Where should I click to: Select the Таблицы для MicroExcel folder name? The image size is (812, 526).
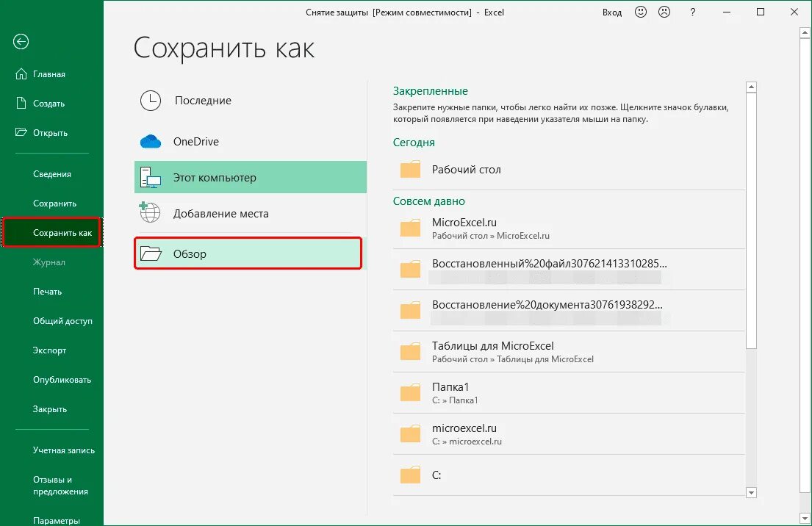(x=492, y=346)
